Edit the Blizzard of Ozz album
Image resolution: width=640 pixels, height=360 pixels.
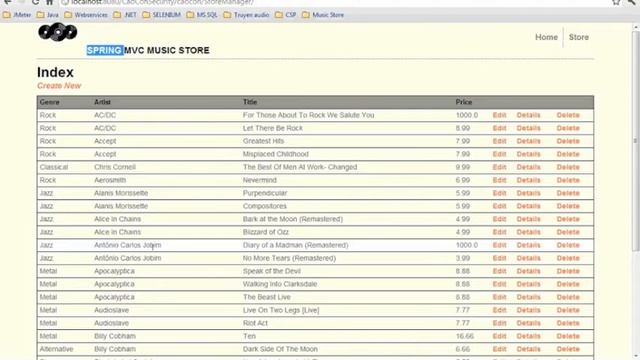click(x=499, y=232)
